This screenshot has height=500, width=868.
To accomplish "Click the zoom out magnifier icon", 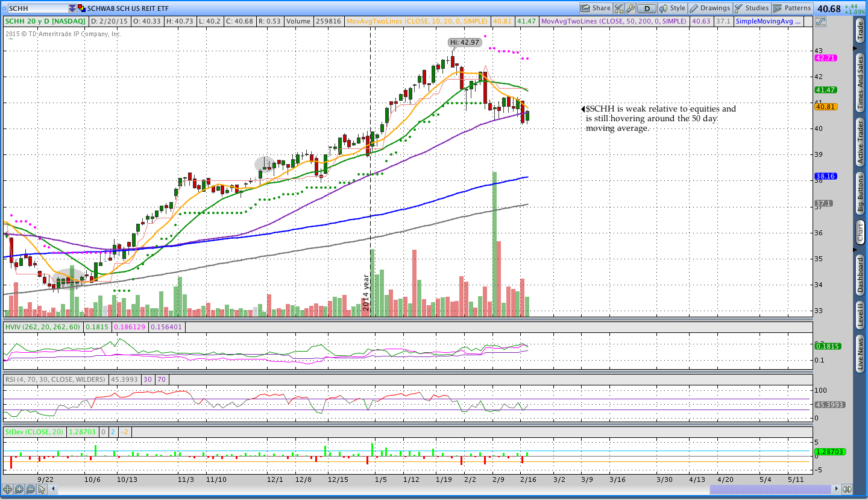I will click(31, 489).
